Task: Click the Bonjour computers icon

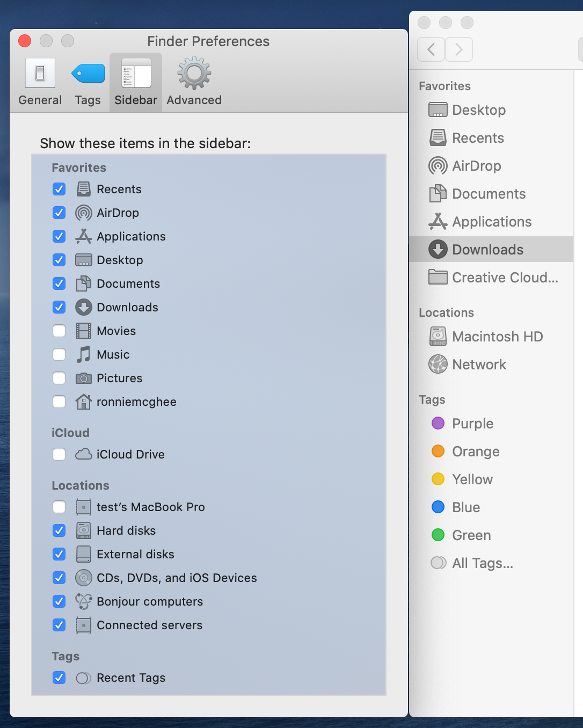Action: click(83, 601)
